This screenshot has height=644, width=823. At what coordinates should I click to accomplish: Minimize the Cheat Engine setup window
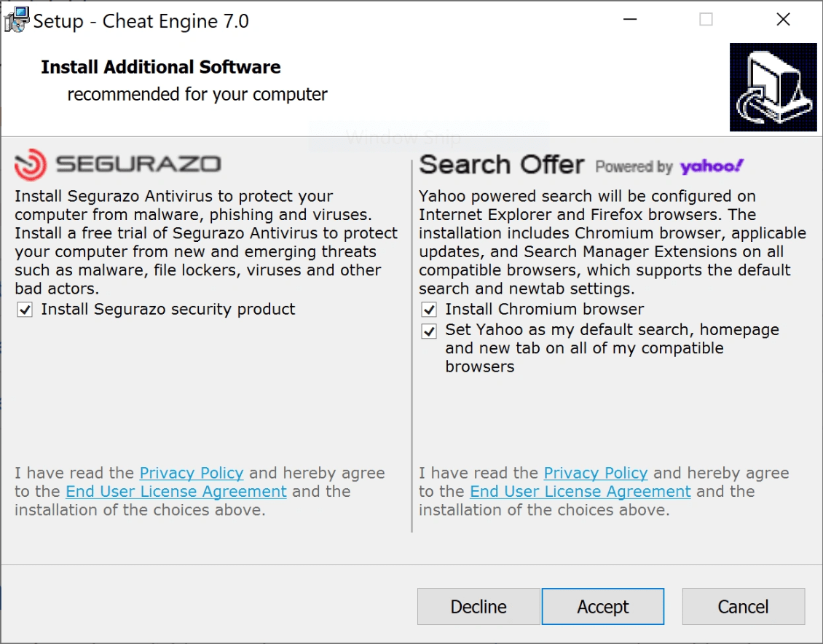pyautogui.click(x=629, y=20)
